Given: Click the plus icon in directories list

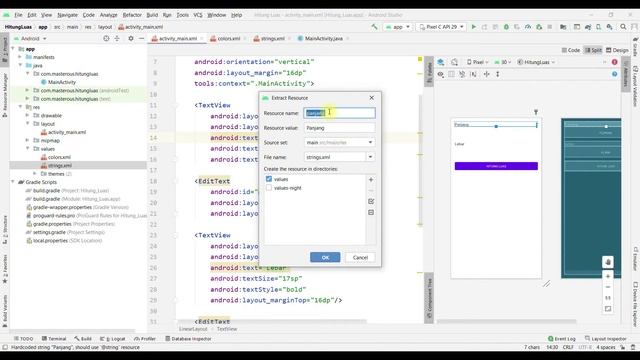Looking at the screenshot, I should point(371,180).
